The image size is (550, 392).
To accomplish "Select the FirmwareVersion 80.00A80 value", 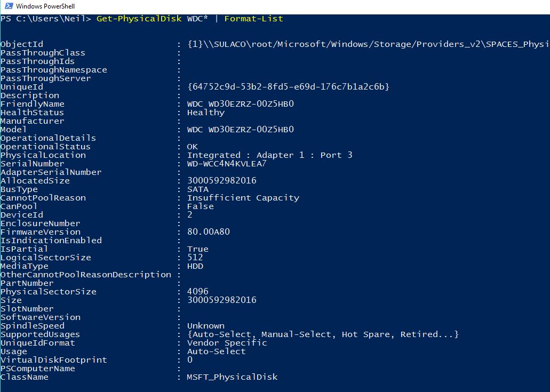I will (208, 231).
